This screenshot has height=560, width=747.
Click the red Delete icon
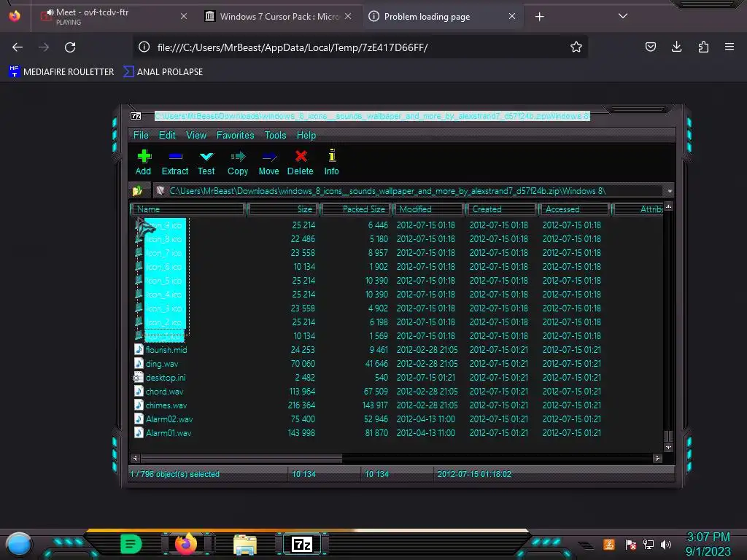[x=301, y=156]
